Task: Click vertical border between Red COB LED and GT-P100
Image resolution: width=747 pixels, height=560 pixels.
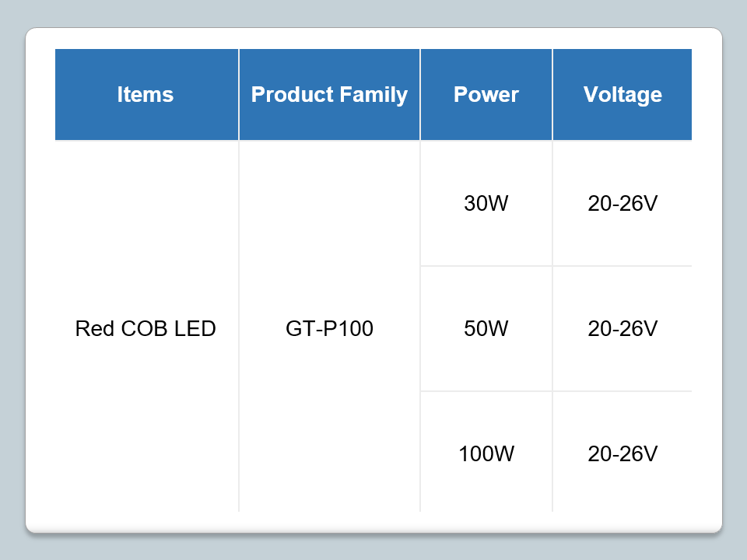Action: coord(239,329)
